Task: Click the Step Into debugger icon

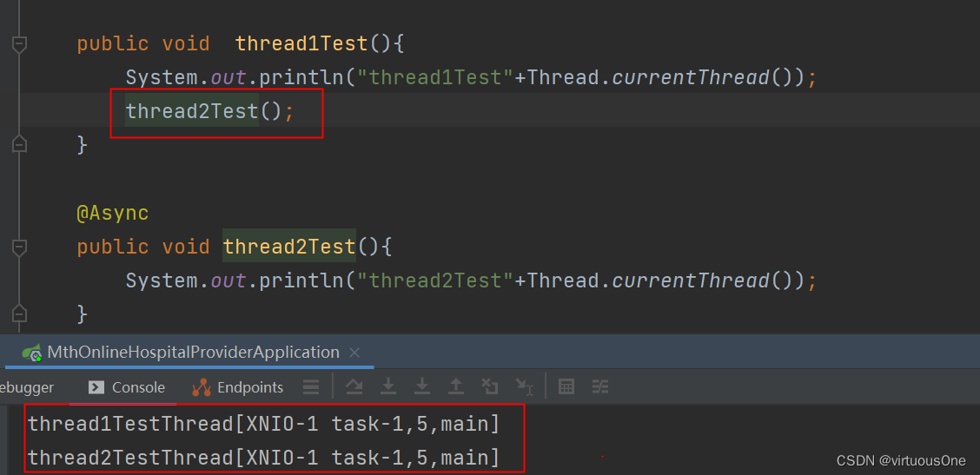Action: point(388,387)
